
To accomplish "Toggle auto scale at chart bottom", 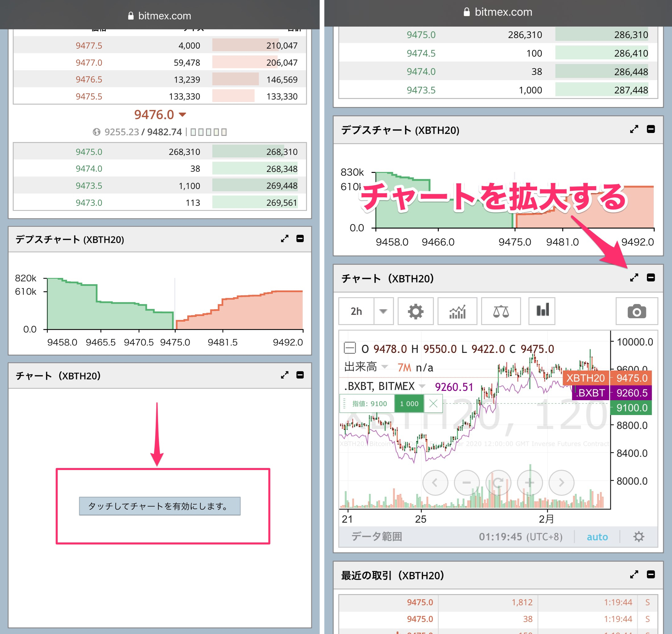I will (597, 537).
